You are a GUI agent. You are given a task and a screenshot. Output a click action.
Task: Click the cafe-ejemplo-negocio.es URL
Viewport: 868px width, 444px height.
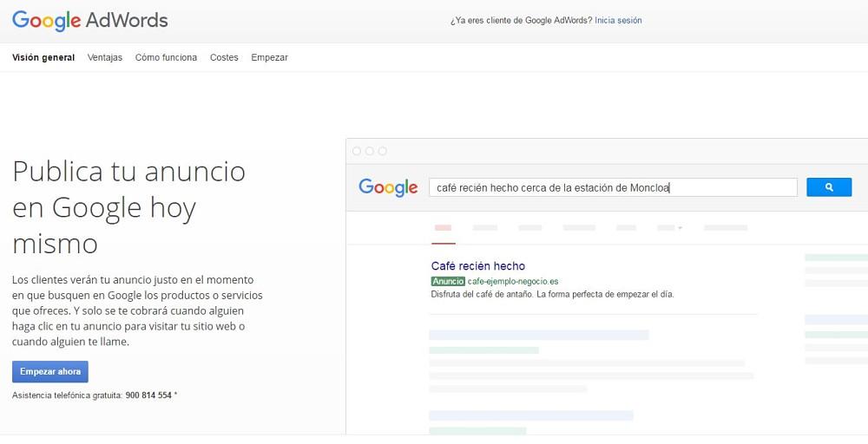tap(513, 282)
